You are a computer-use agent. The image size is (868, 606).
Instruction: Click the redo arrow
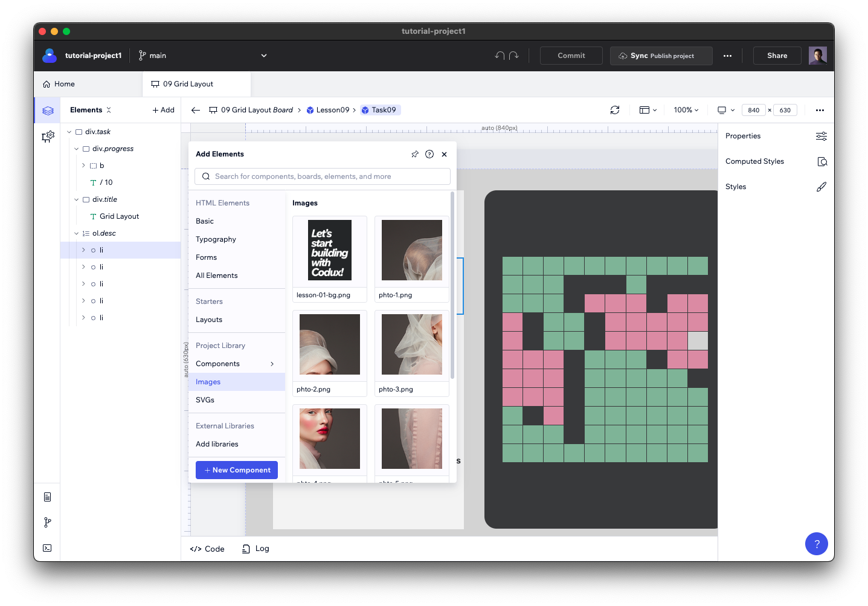pyautogui.click(x=514, y=56)
